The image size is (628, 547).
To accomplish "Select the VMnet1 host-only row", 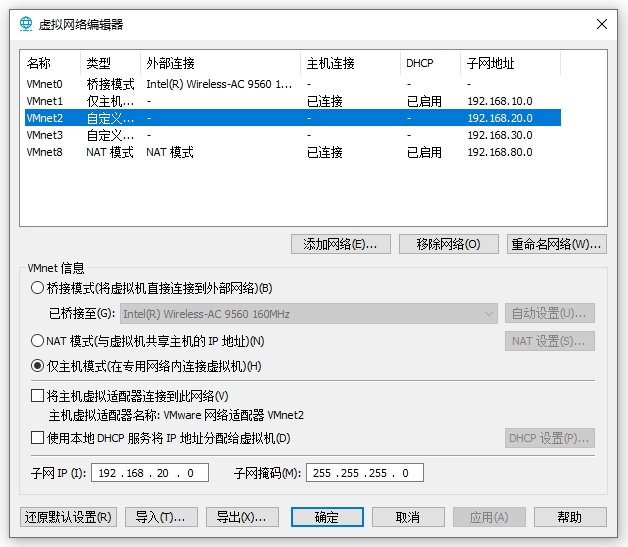I will click(45, 101).
